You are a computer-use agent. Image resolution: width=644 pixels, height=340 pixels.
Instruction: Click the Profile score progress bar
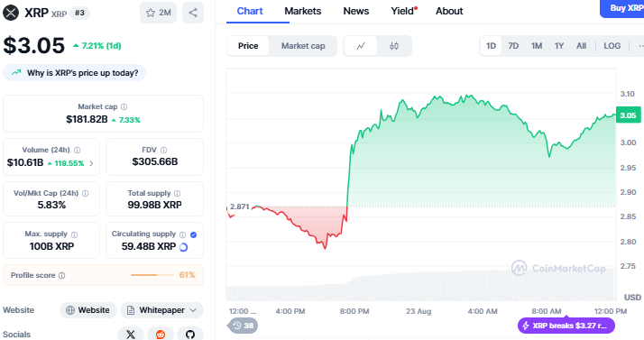click(152, 275)
